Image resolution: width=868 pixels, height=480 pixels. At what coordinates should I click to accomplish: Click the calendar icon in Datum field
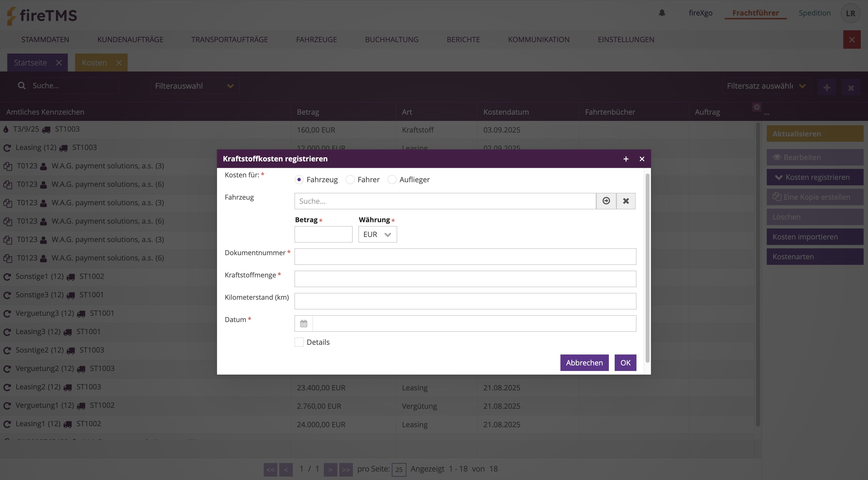coord(304,324)
